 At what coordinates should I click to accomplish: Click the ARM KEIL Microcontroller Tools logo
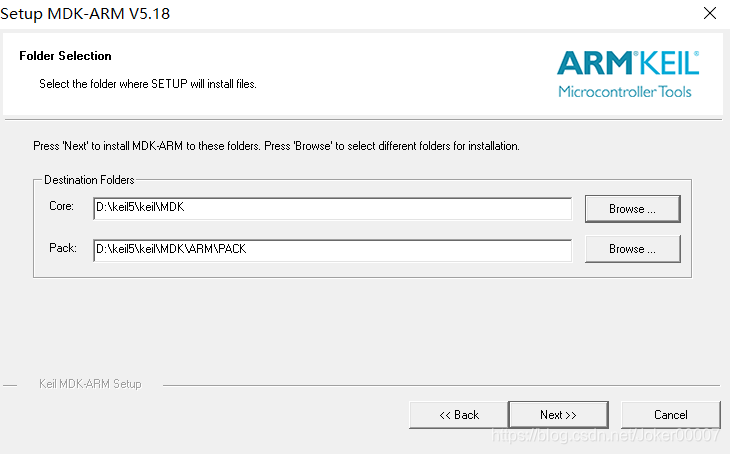(x=628, y=75)
